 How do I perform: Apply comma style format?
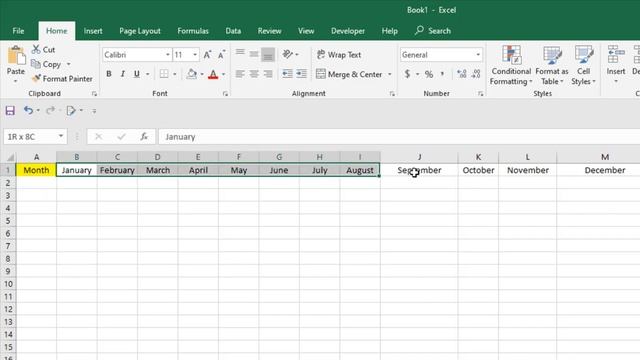pos(442,74)
